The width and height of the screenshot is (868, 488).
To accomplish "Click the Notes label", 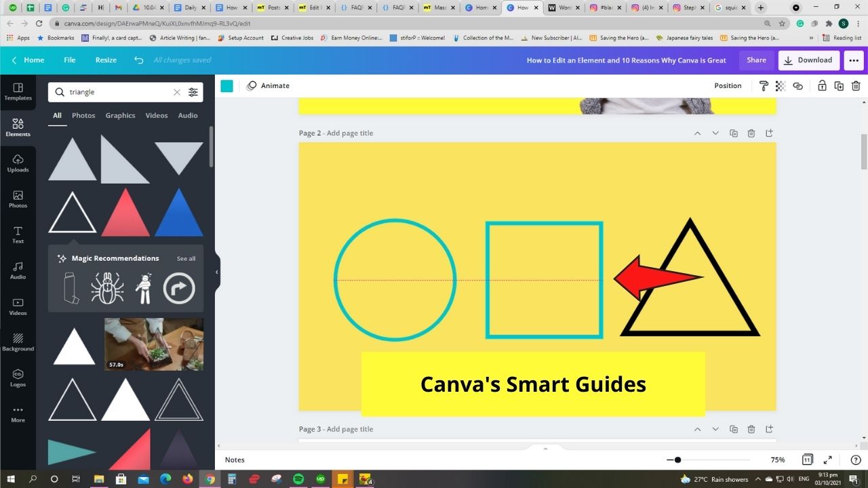I will (x=235, y=460).
